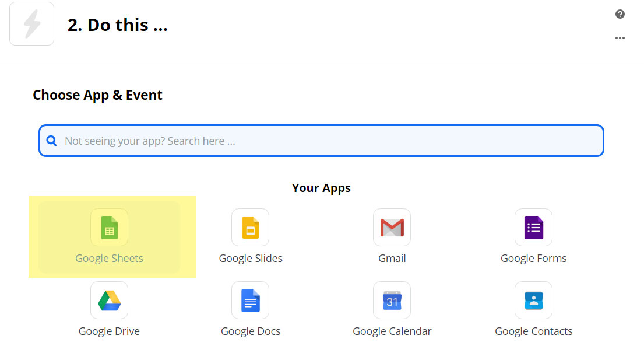644x349 pixels.
Task: Select the Google Calendar app icon
Action: tap(392, 301)
